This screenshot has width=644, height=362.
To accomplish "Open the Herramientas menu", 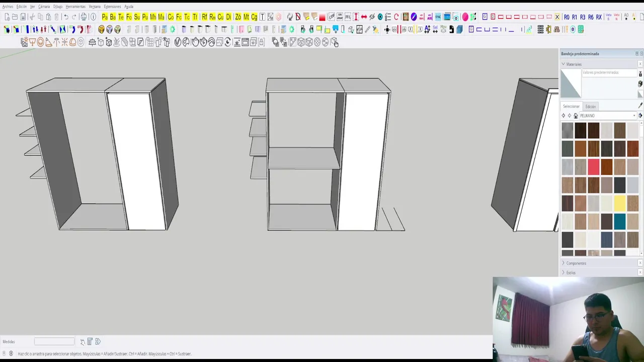I will tap(75, 7).
